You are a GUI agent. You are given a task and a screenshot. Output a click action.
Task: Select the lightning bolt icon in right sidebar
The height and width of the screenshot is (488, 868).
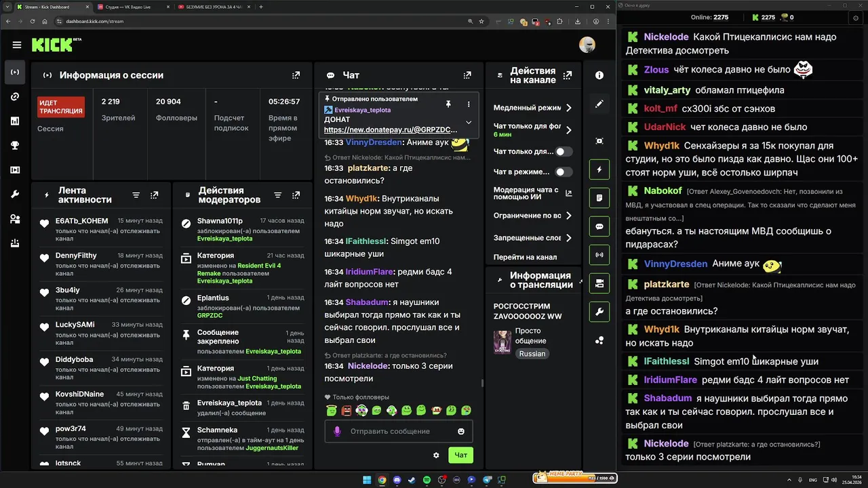pyautogui.click(x=599, y=169)
